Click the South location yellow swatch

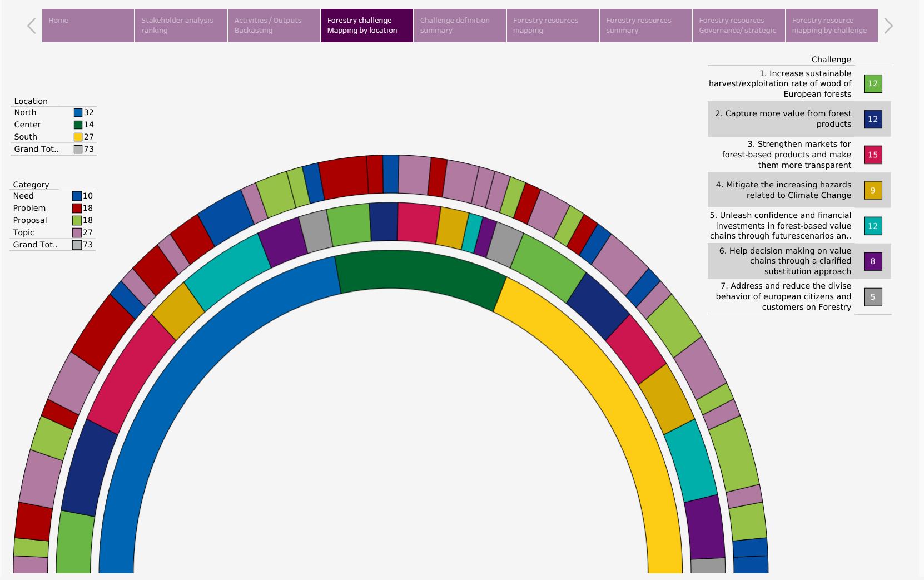coord(78,137)
